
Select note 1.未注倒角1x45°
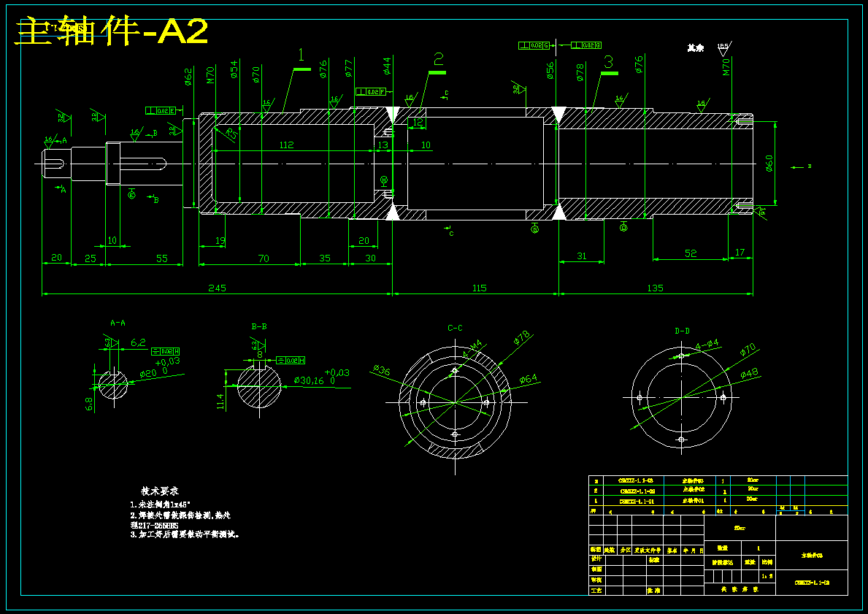click(x=161, y=505)
